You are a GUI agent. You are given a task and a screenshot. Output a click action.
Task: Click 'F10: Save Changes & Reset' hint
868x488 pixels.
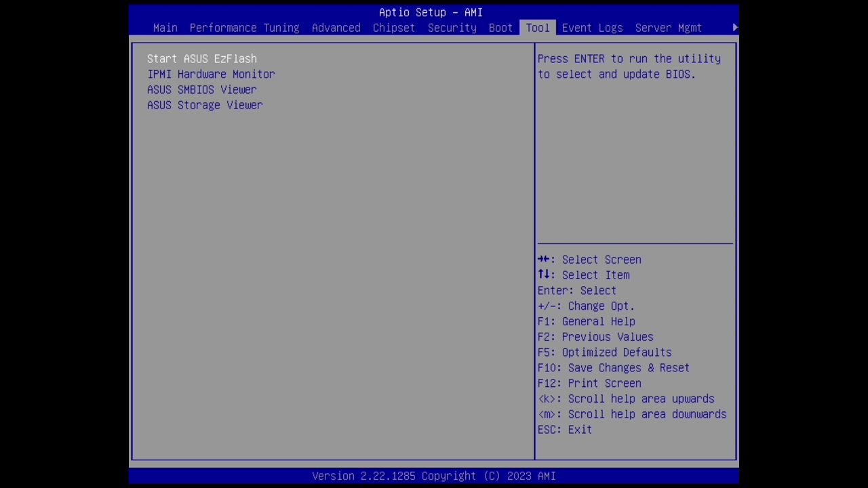(614, 368)
